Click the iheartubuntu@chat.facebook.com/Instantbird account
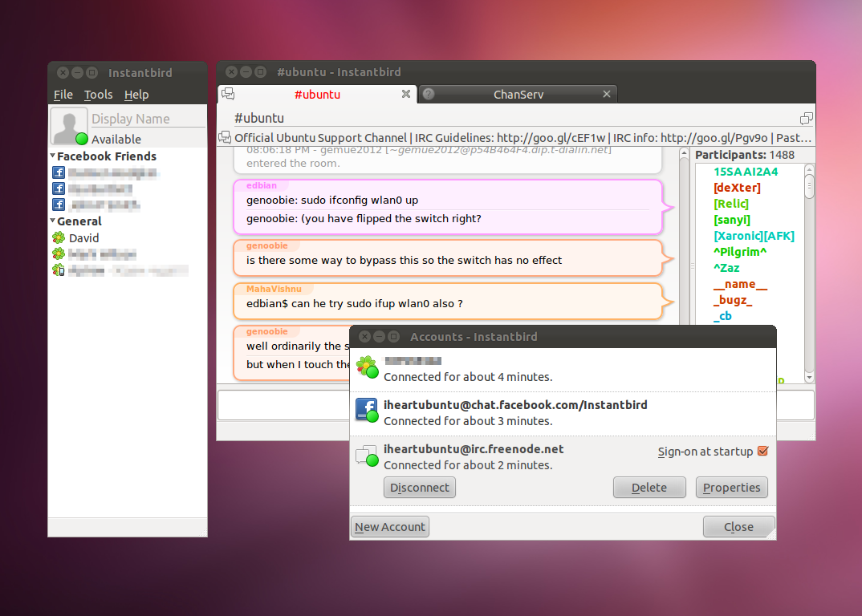The height and width of the screenshot is (616, 862). tap(563, 414)
